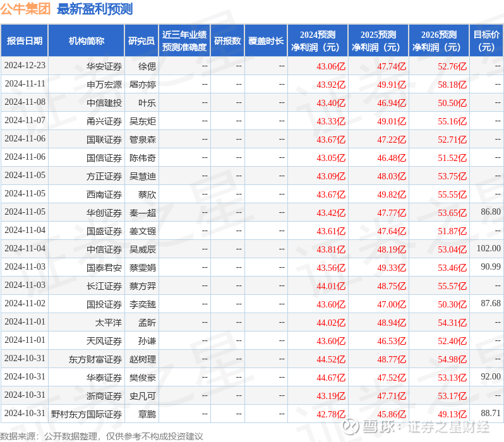Click the 目标价(元) column header
Viewport: 504px width, 442px height.
(487, 40)
